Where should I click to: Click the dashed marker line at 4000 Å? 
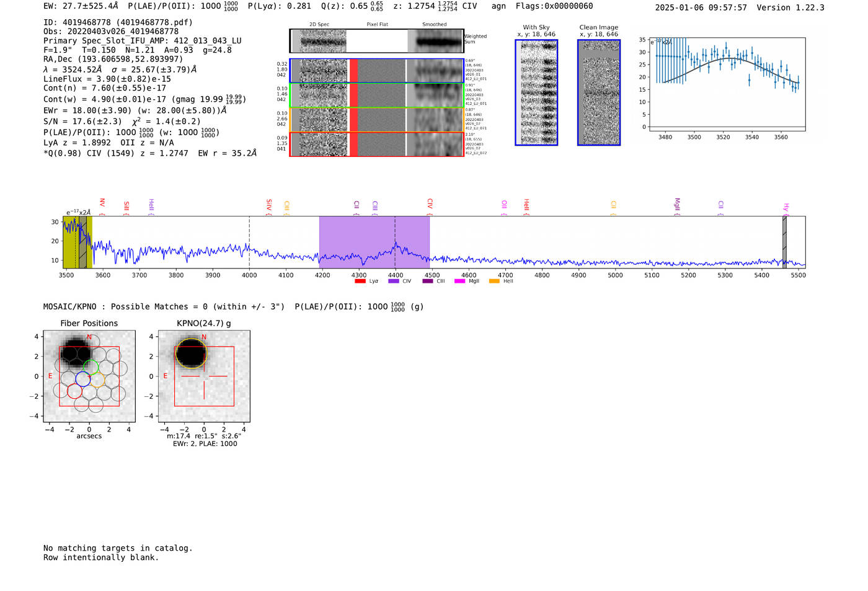point(249,242)
